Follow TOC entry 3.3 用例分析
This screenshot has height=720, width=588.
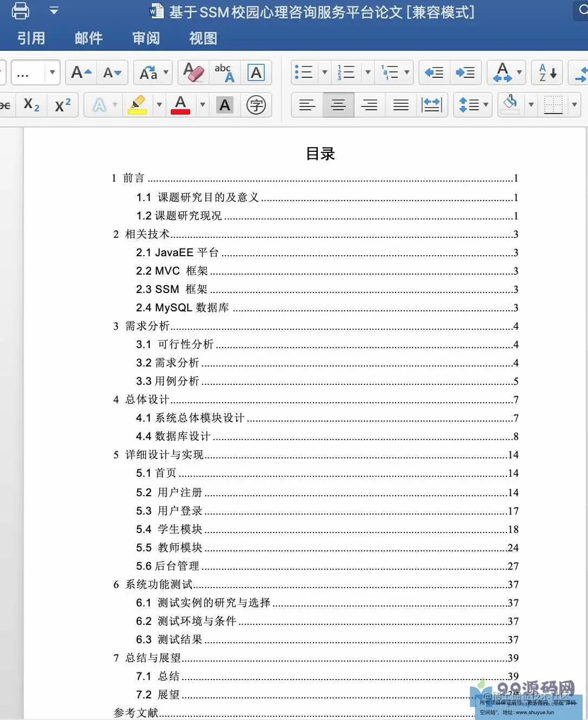tap(327, 381)
